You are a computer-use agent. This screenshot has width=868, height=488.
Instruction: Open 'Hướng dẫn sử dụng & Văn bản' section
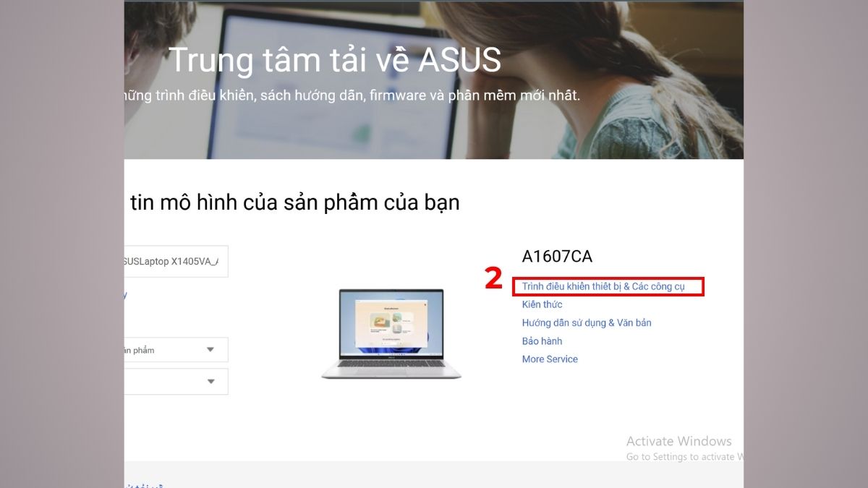[x=587, y=322]
